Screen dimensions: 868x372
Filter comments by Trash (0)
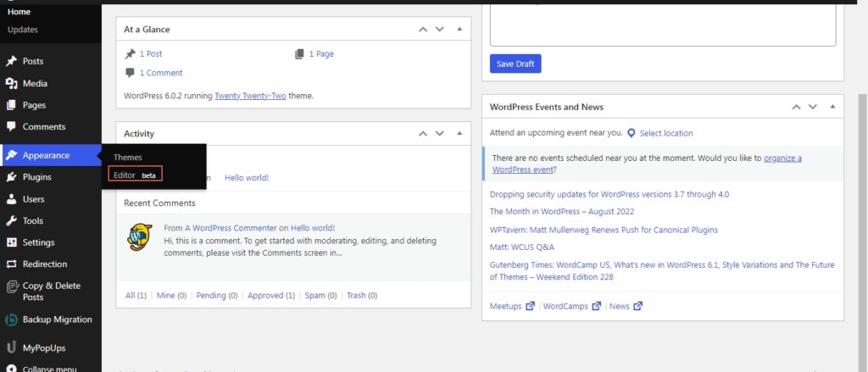(x=362, y=296)
